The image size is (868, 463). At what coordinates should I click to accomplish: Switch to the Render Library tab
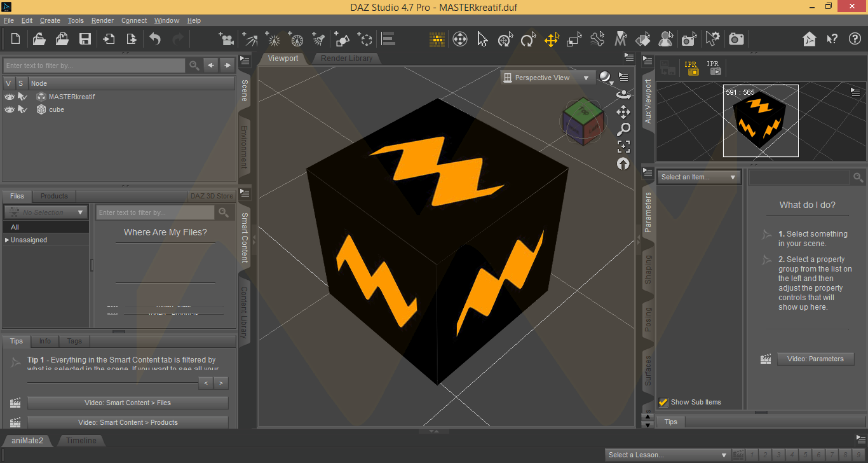[x=346, y=59]
